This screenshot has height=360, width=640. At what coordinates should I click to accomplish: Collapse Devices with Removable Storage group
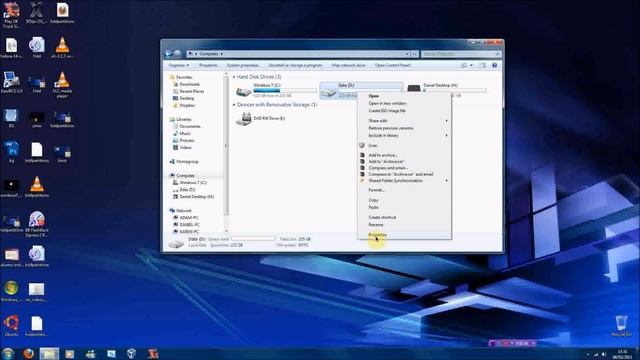[x=234, y=105]
